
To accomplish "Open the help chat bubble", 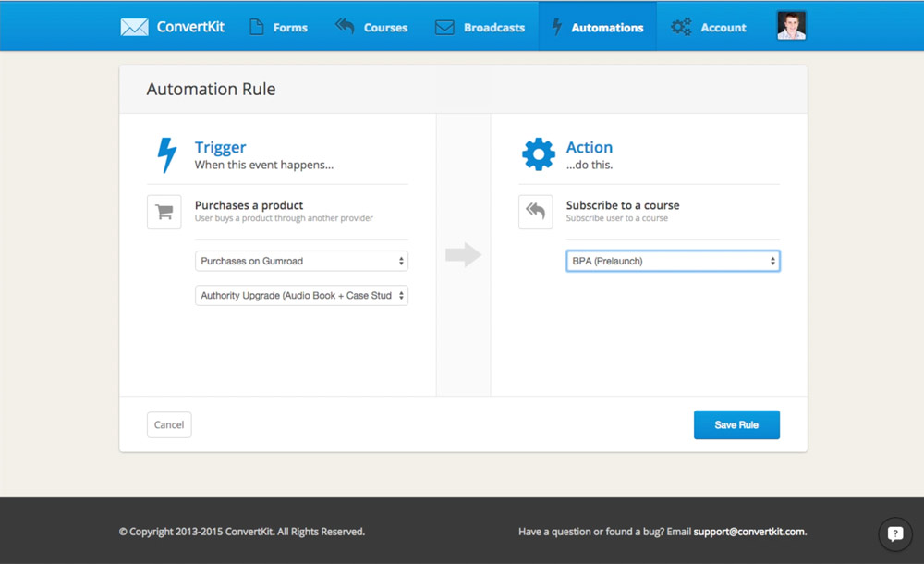I will (894, 533).
